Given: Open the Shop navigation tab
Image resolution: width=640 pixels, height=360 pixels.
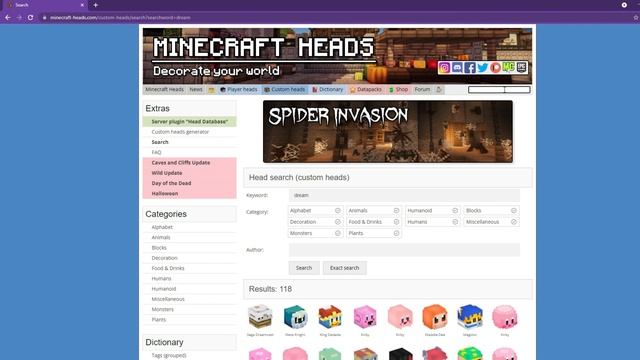Looking at the screenshot, I should tap(398, 89).
